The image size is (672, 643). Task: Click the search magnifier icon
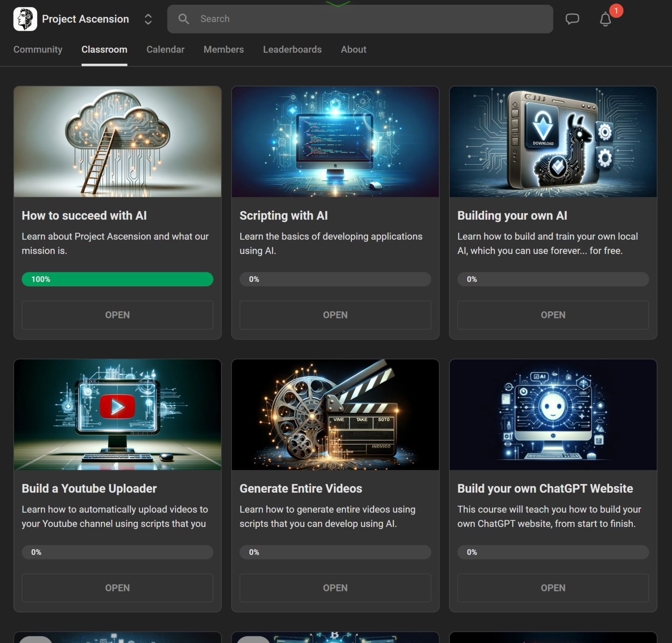pos(184,19)
